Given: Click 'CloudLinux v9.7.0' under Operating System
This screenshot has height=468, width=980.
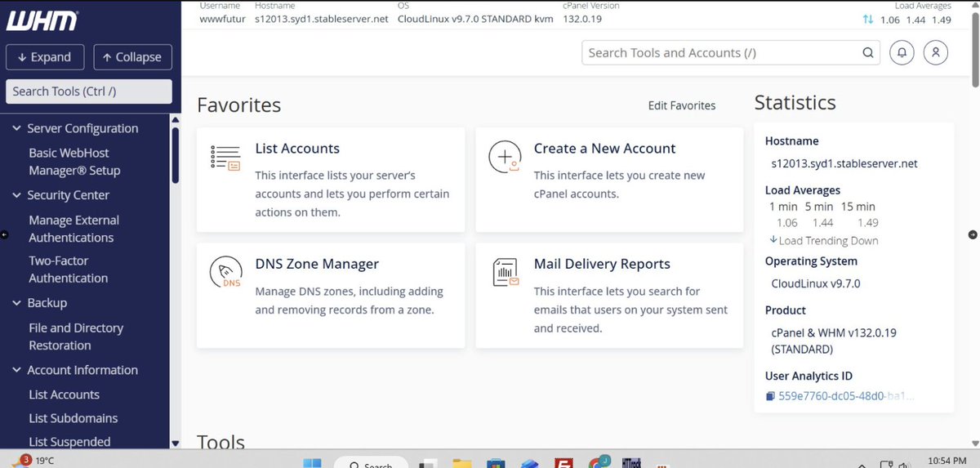Looking at the screenshot, I should click(816, 284).
